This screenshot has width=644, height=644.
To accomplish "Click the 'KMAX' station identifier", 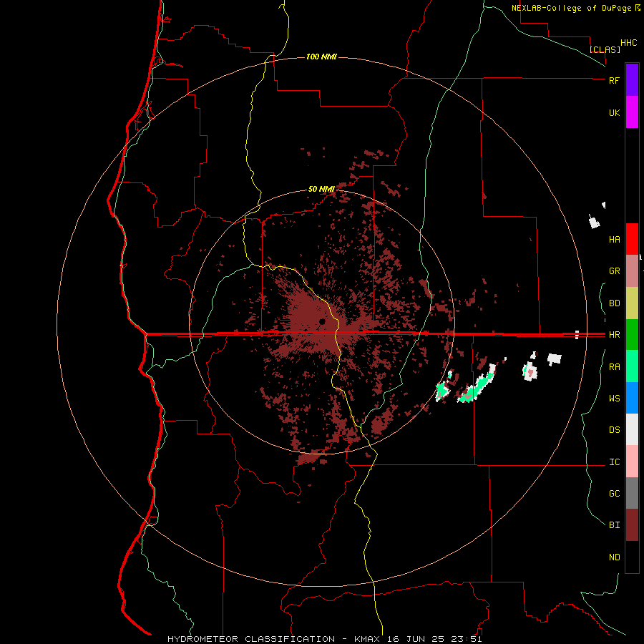I will coord(367,639).
